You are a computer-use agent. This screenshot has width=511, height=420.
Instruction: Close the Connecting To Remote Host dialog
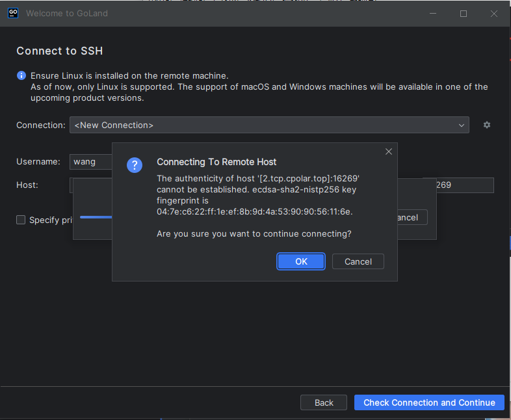tap(389, 151)
